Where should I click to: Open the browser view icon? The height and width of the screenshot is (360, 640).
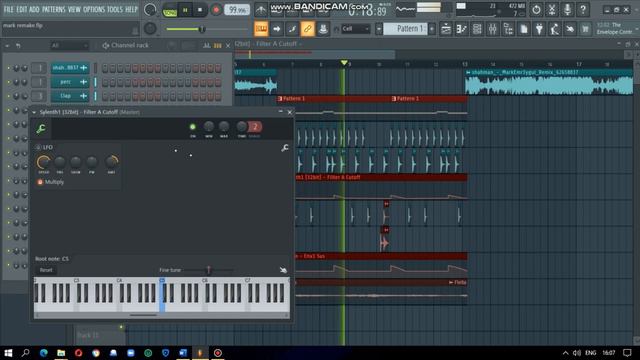coord(508,29)
